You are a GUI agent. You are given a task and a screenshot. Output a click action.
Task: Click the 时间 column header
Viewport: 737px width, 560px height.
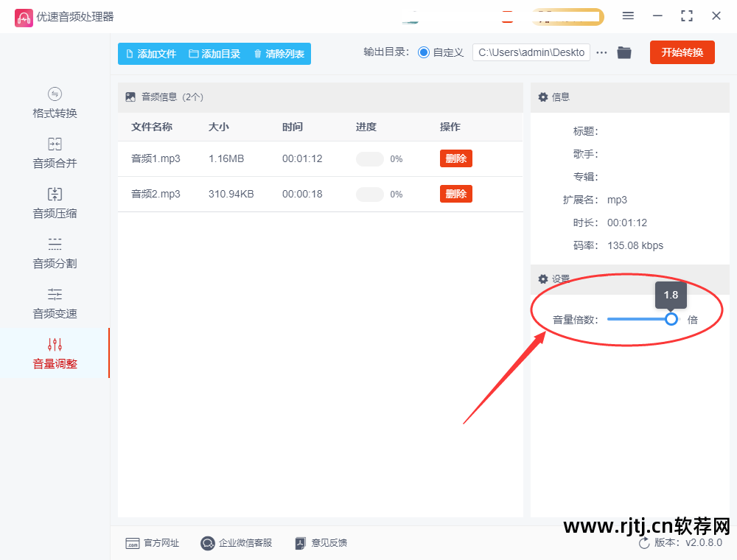pos(293,127)
